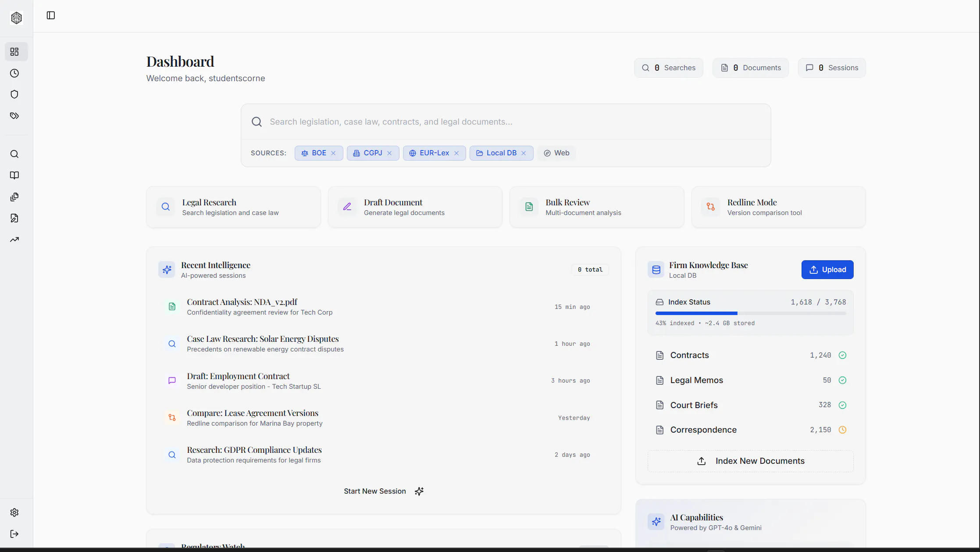This screenshot has height=552, width=980.
Task: Click the green check icon beside Contracts
Action: [842, 355]
